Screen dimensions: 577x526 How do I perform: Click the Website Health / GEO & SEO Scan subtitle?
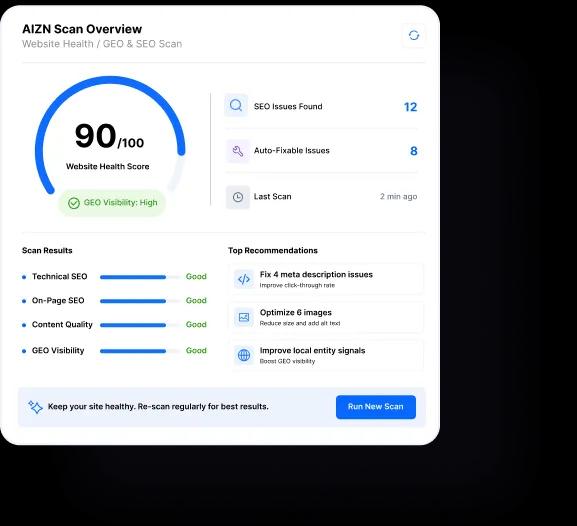[102, 44]
